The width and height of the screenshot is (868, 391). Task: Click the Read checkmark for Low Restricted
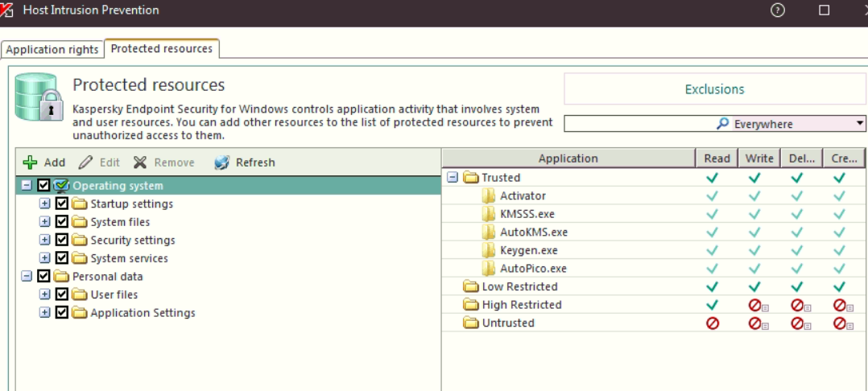click(712, 286)
